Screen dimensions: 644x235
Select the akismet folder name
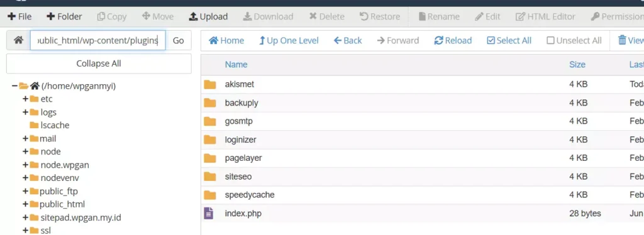click(240, 84)
